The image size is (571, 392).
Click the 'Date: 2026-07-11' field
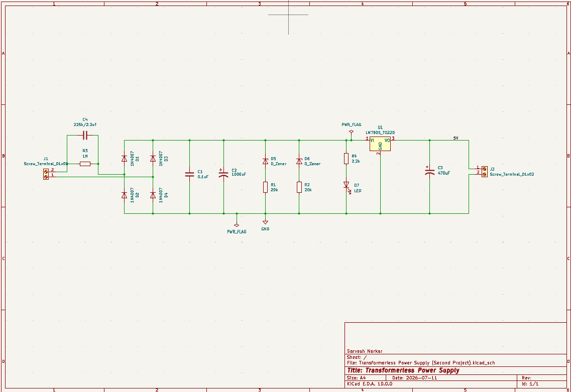click(x=415, y=378)
